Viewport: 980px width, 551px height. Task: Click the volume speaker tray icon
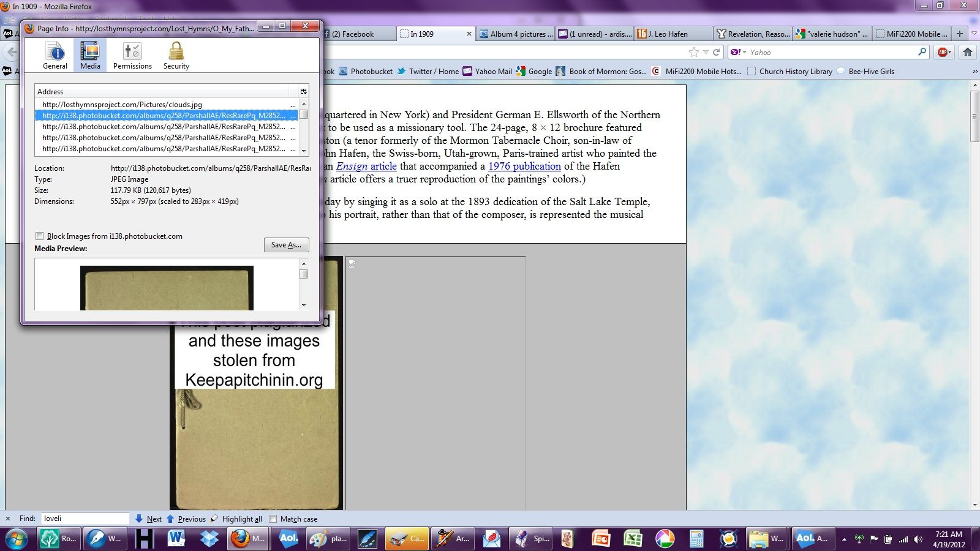pyautogui.click(x=918, y=539)
